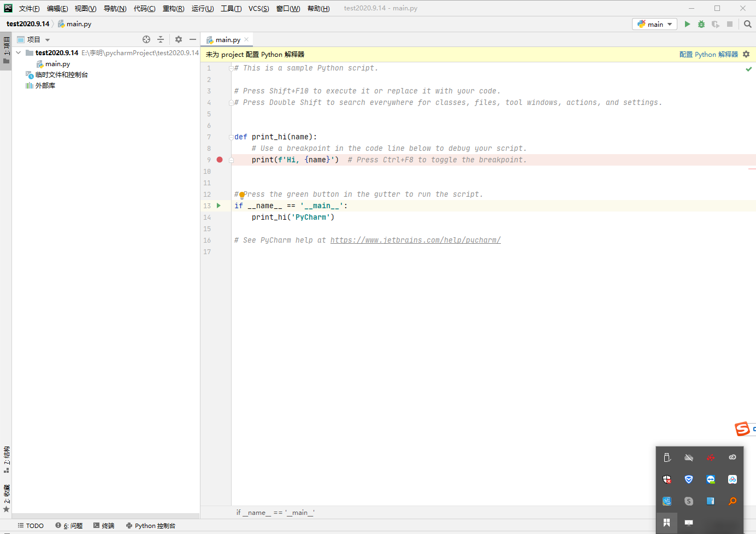Click the grey Skype-style S tray icon
This screenshot has height=534, width=756.
(x=689, y=501)
